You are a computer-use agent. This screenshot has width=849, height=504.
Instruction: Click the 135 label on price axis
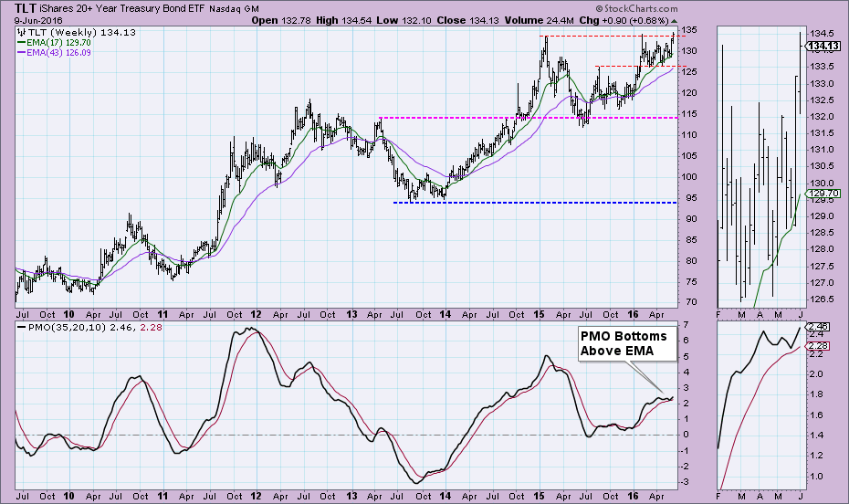pos(688,30)
